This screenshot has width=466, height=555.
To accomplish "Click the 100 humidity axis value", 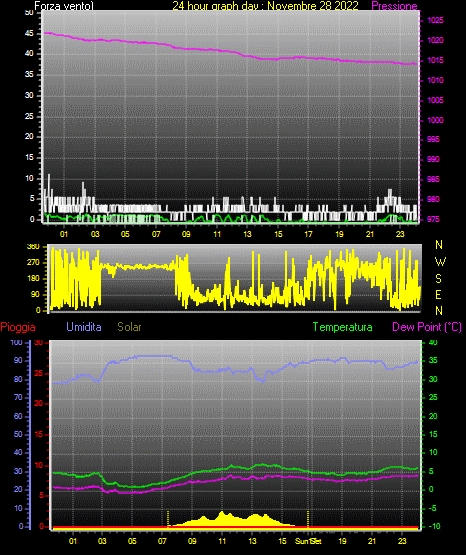I will [16, 342].
